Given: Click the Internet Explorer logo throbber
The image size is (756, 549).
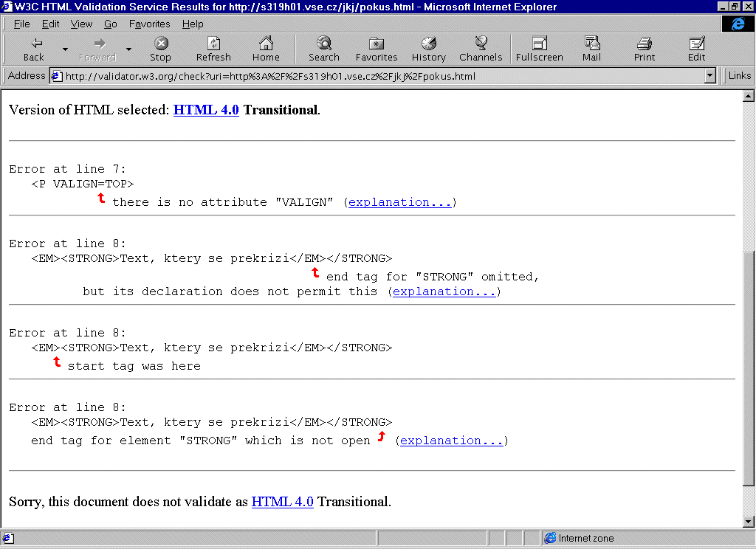Looking at the screenshot, I should coord(738,24).
